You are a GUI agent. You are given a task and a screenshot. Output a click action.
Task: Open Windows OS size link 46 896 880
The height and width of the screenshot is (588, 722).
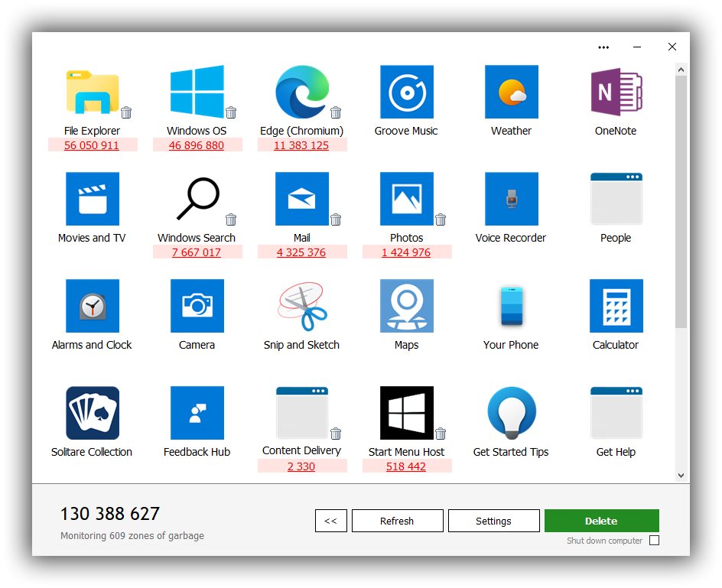pyautogui.click(x=197, y=145)
